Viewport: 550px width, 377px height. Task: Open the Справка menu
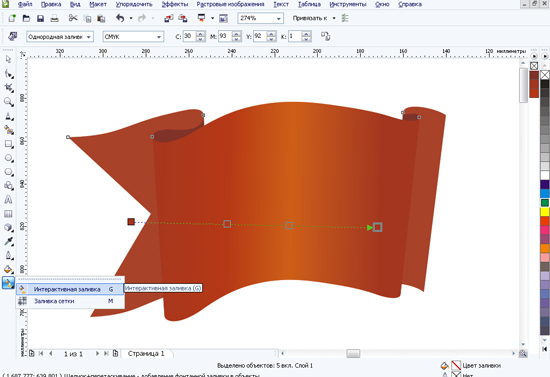pos(410,5)
